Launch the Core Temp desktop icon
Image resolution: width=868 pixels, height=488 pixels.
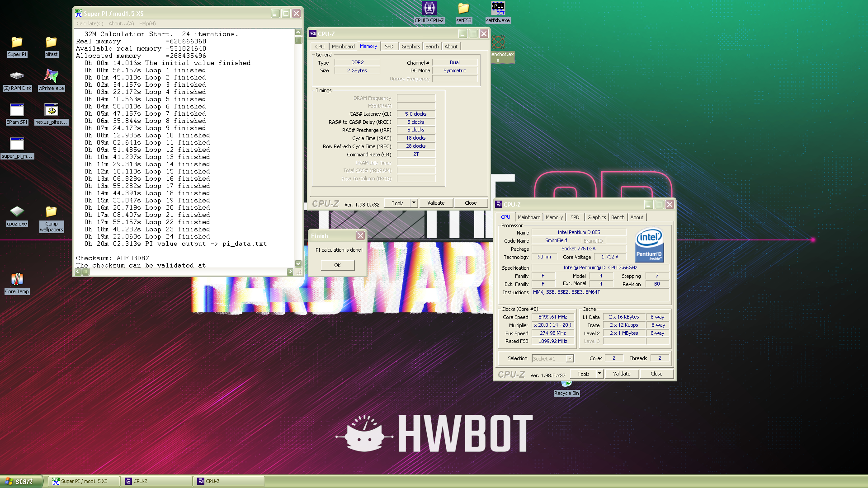pyautogui.click(x=17, y=284)
